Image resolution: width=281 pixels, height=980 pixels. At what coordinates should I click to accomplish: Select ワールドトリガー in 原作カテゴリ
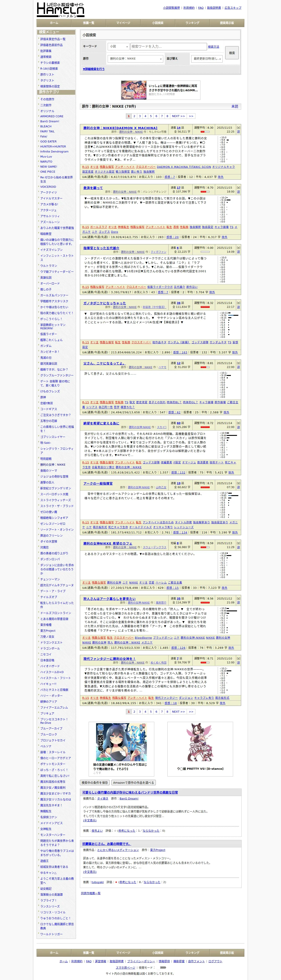click(51, 934)
